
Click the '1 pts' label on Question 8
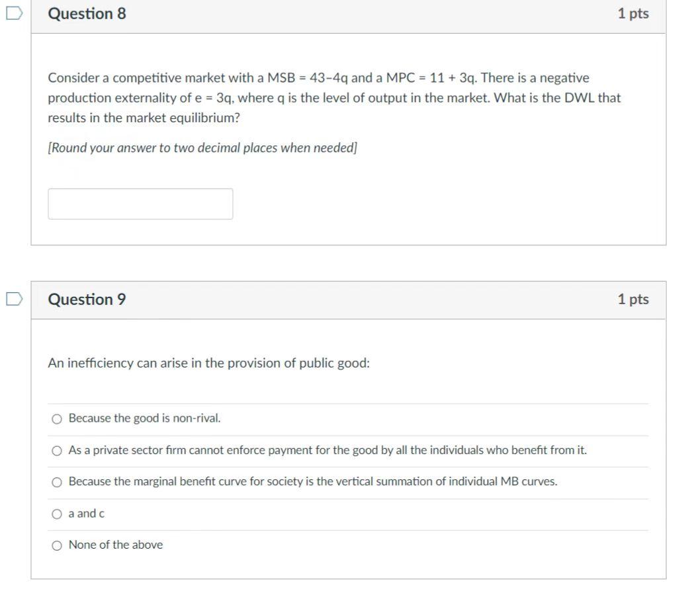click(634, 13)
